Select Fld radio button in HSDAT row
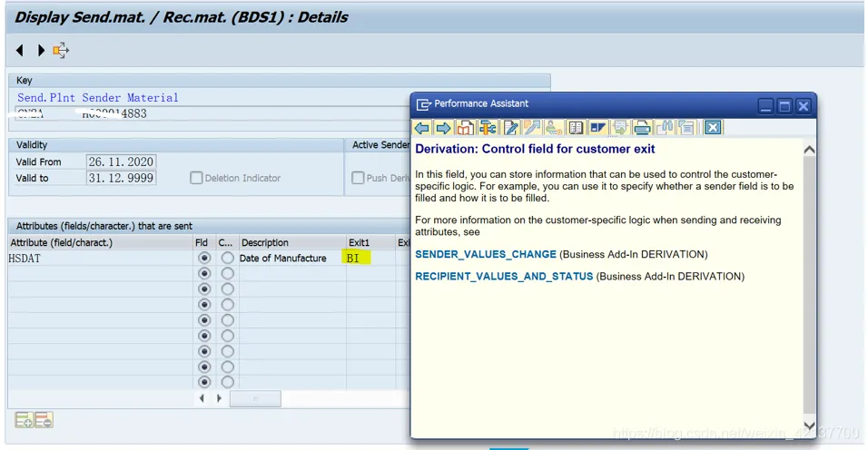This screenshot has width=868, height=450. pos(204,259)
